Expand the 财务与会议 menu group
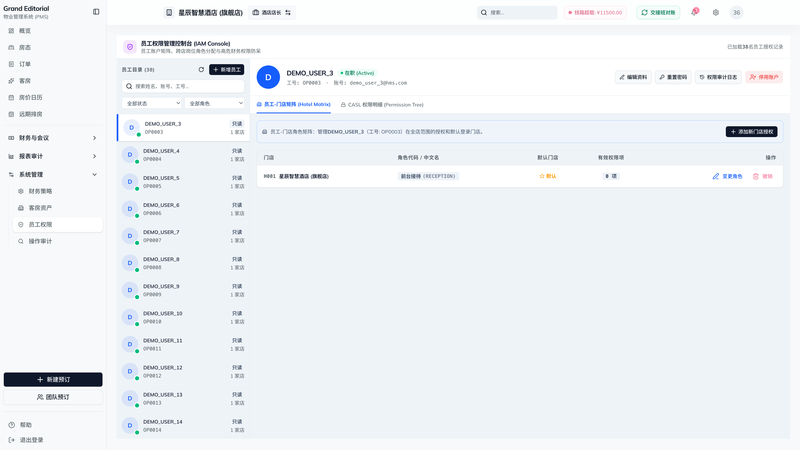Screen dimensions: 800x450 (x=53, y=138)
